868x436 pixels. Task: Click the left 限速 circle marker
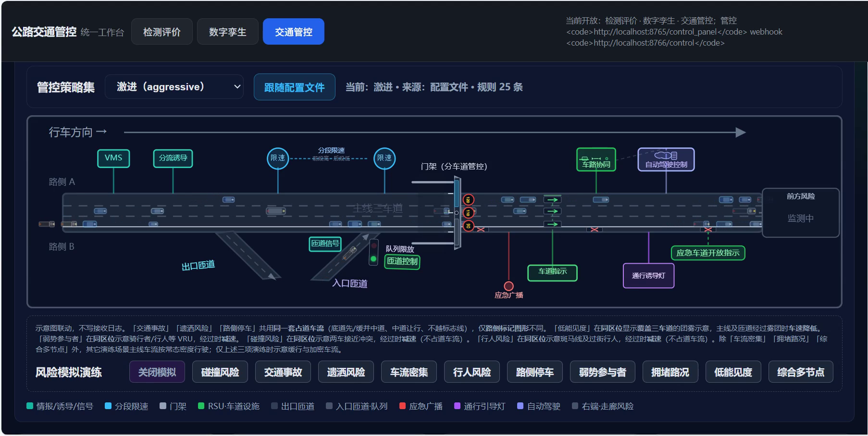[x=278, y=158]
